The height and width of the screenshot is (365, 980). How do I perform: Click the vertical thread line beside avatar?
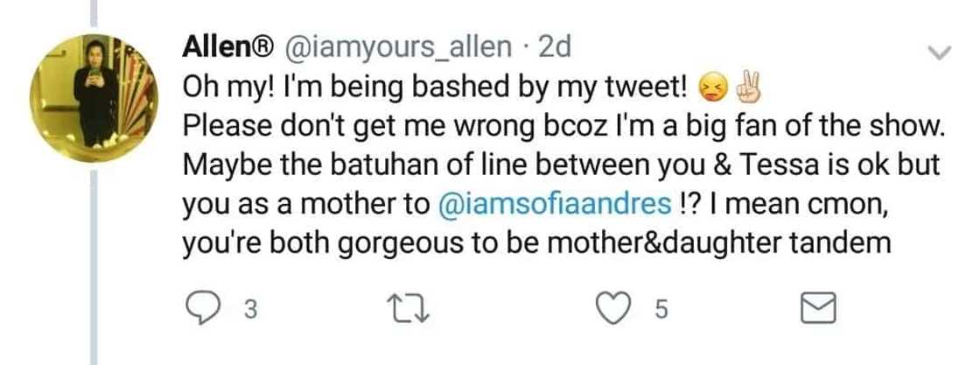click(x=97, y=263)
